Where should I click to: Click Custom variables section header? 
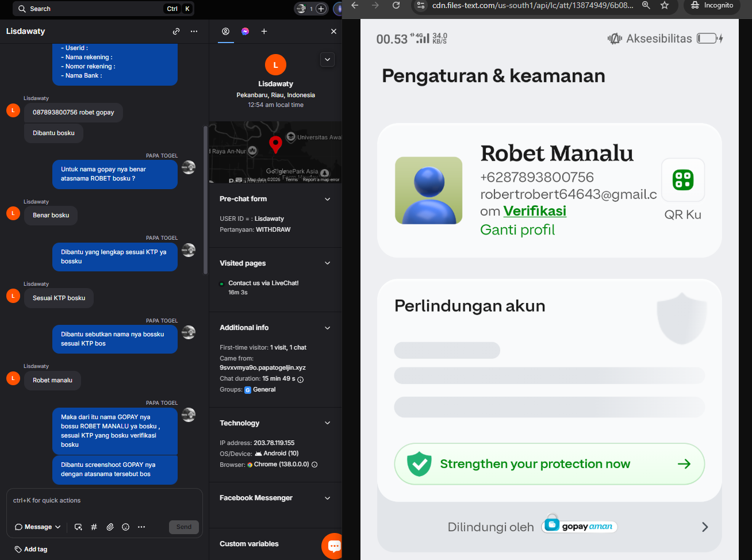pyautogui.click(x=249, y=544)
